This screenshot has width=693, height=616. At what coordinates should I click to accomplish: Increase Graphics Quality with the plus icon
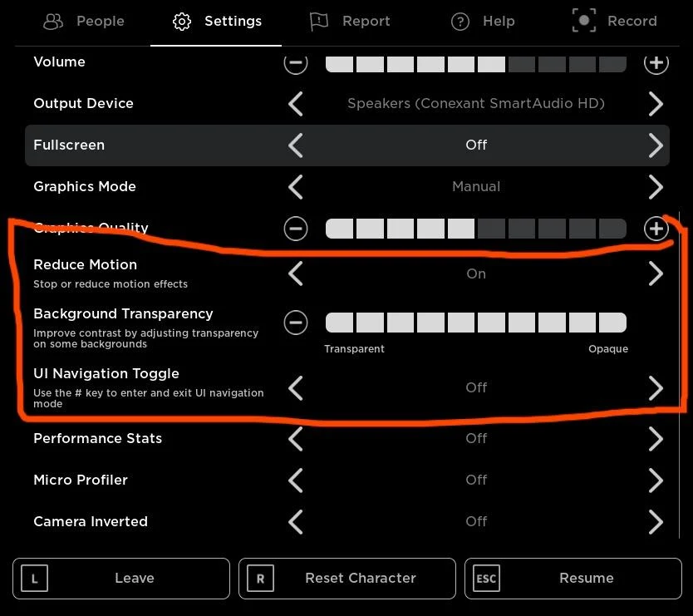point(656,229)
